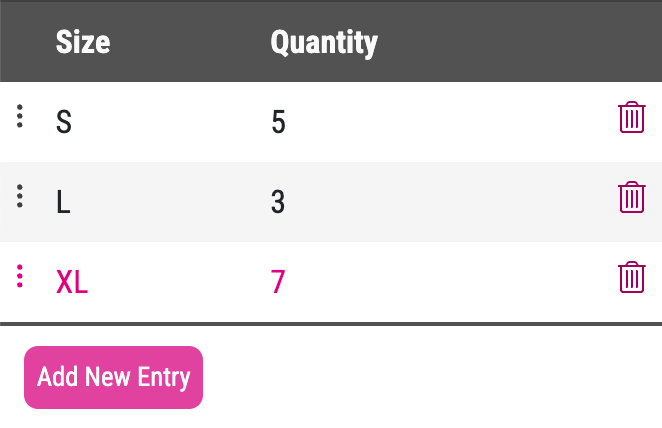
Task: Click pink drag handle for XL row
Action: (x=20, y=276)
